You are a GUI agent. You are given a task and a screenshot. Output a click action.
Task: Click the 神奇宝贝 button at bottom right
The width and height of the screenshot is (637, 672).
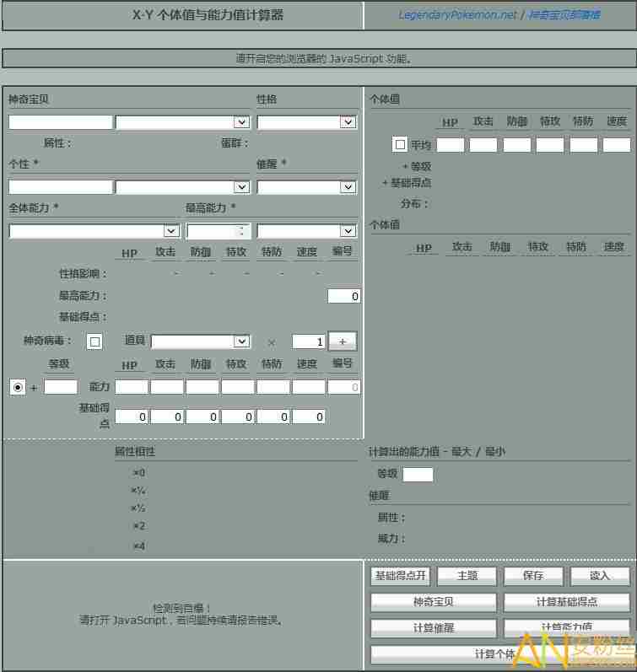(x=434, y=602)
